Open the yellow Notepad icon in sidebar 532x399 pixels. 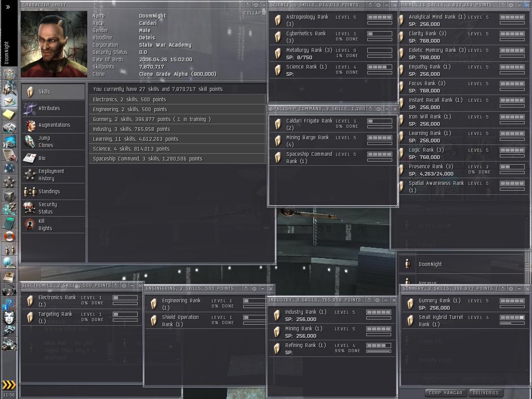click(9, 114)
